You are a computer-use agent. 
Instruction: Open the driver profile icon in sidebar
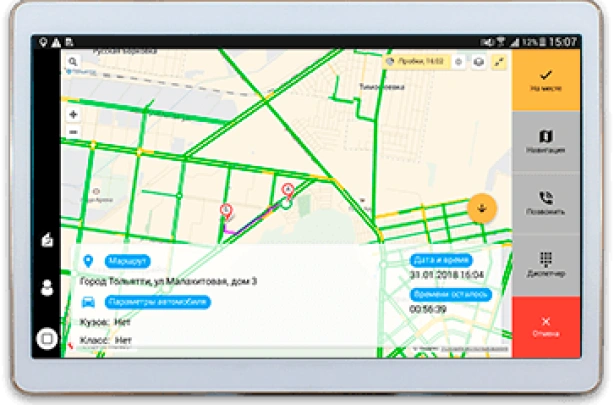46,289
